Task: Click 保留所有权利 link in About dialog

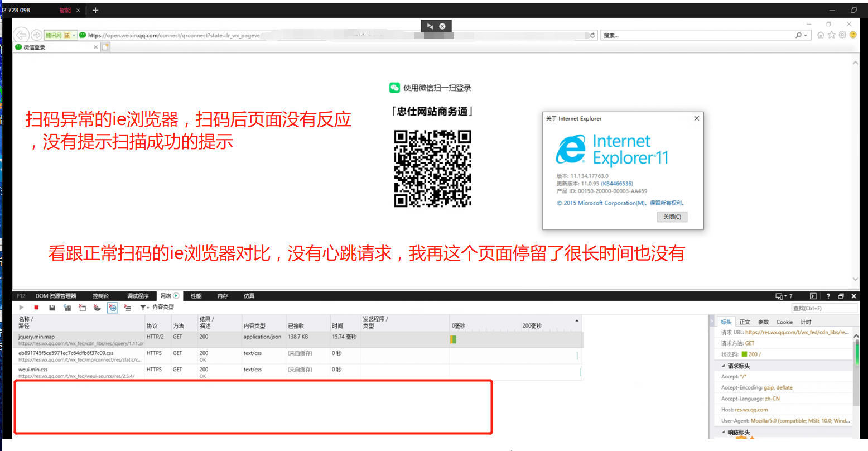Action: tap(667, 203)
